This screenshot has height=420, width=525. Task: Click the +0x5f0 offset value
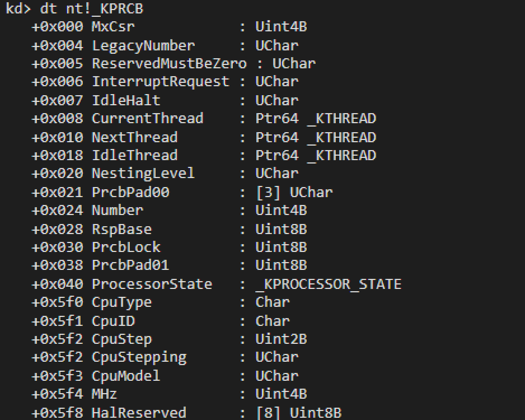(57, 302)
